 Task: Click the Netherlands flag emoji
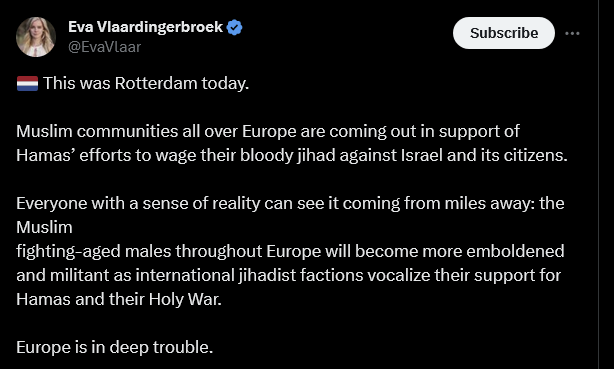coord(27,83)
